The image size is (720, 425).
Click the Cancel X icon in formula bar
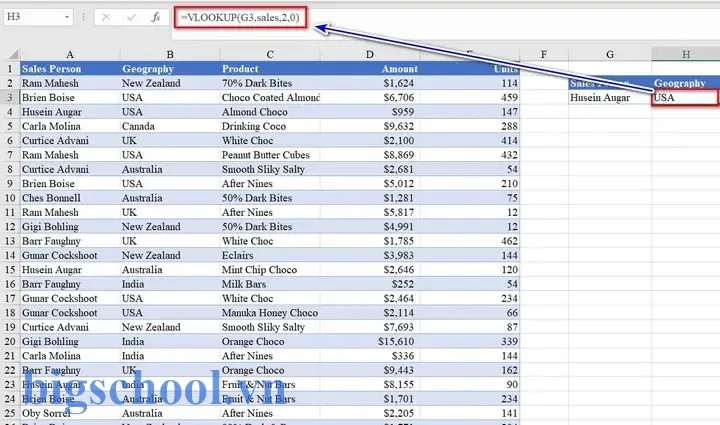pyautogui.click(x=106, y=17)
